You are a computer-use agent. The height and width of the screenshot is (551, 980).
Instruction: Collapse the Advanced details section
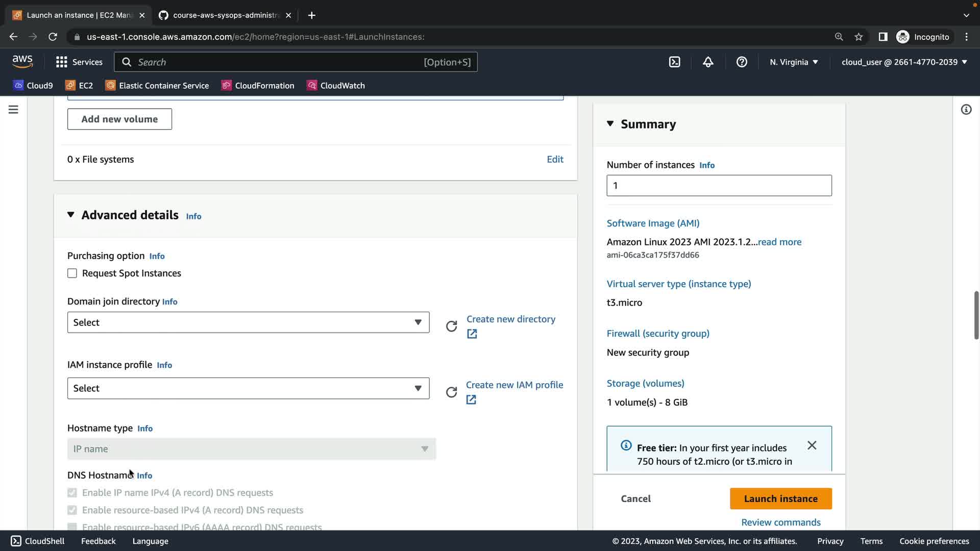[71, 215]
